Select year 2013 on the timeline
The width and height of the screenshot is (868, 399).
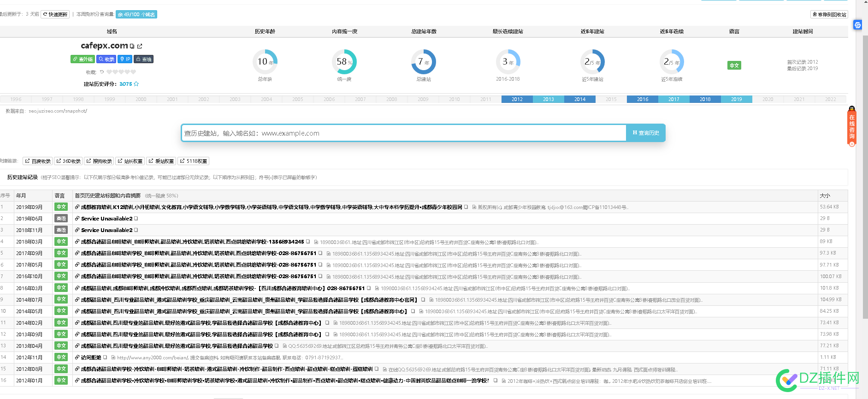[549, 99]
